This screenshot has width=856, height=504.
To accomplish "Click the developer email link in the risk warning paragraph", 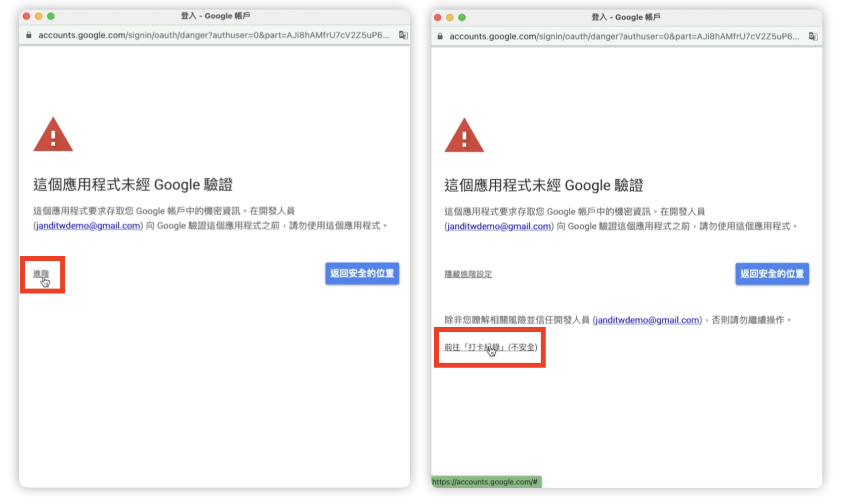I will 647,320.
